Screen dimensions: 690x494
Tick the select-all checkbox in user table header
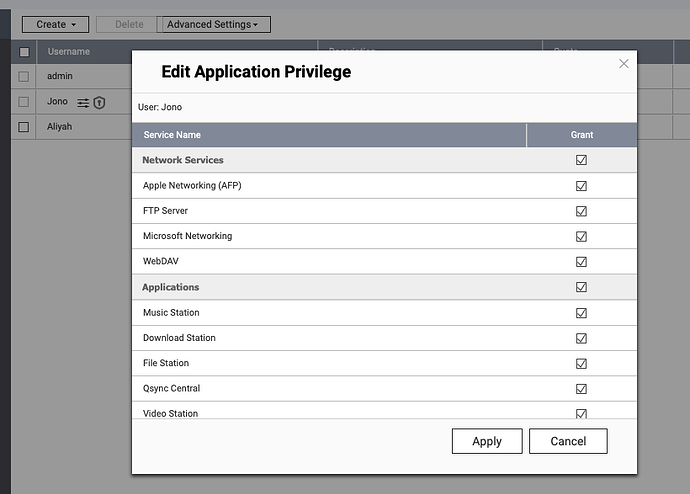23,52
